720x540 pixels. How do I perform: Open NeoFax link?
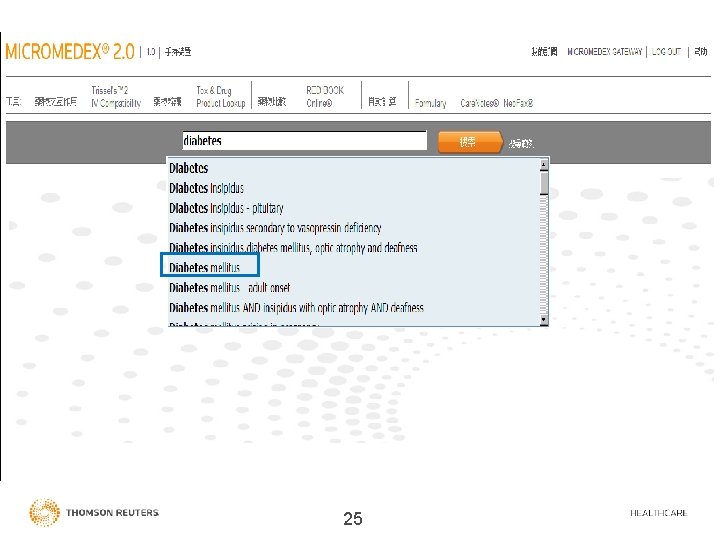pos(518,103)
